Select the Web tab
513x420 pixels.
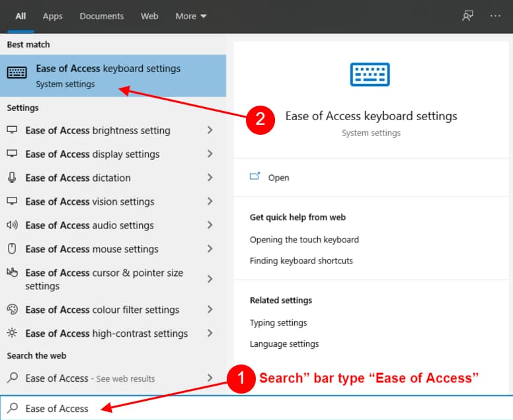pos(149,16)
